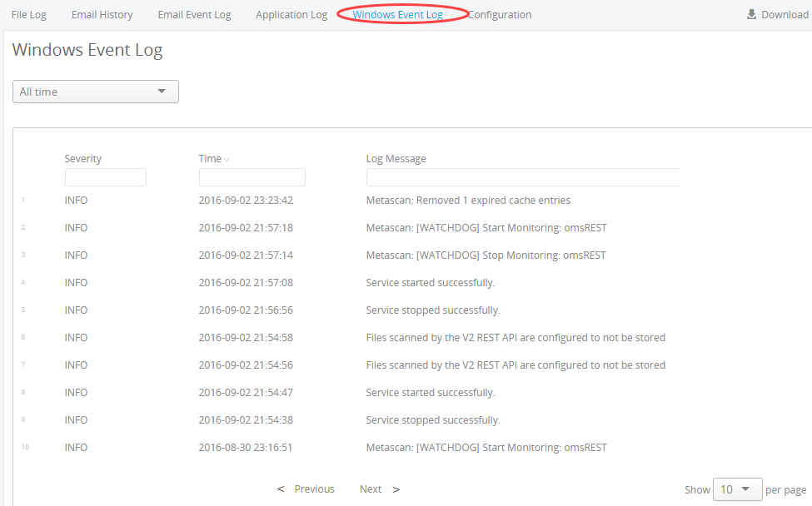The width and height of the screenshot is (812, 506).
Task: Open the Configuration tab
Action: coord(500,14)
